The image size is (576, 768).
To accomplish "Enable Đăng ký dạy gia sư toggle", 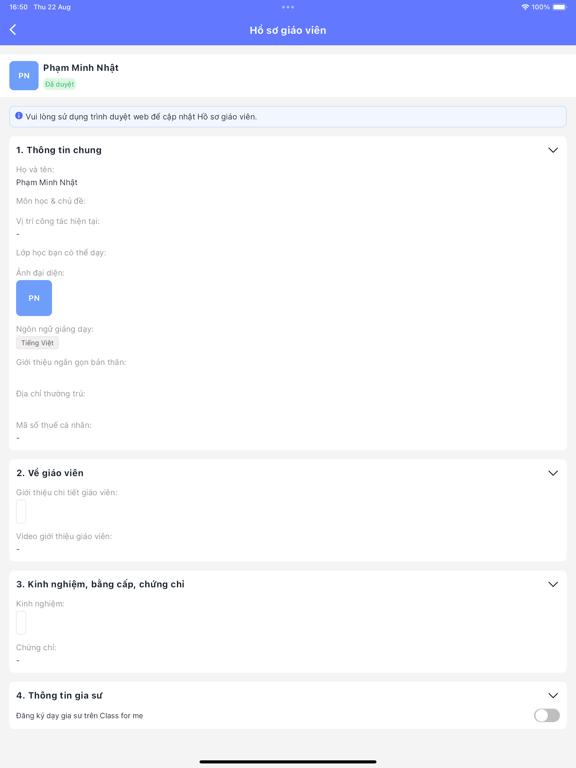I will (547, 716).
